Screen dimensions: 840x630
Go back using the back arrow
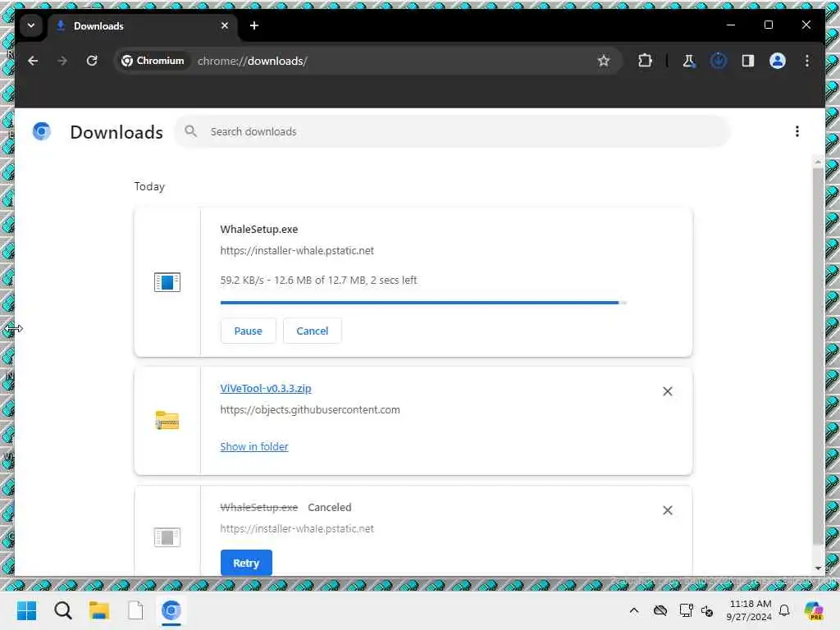point(33,61)
